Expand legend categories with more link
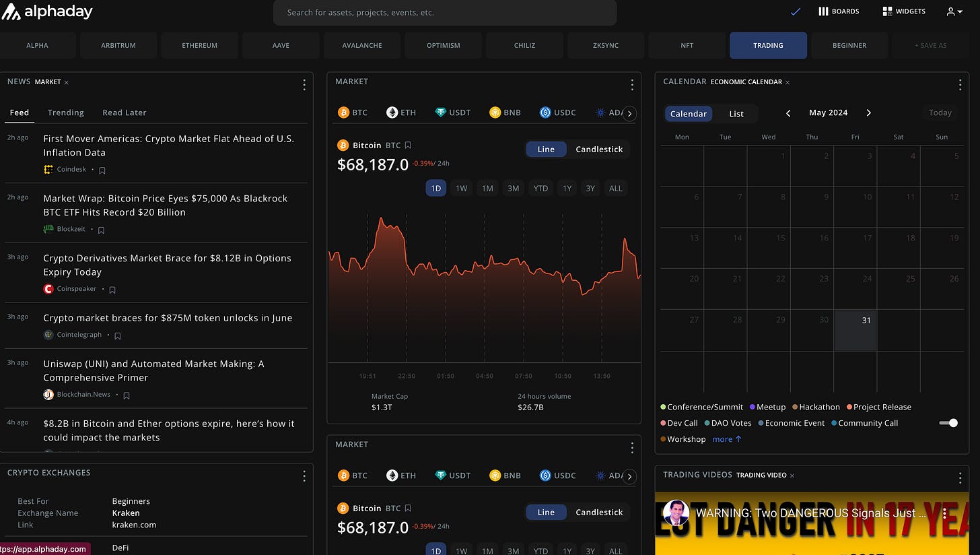Image resolution: width=980 pixels, height=555 pixels. (x=727, y=439)
